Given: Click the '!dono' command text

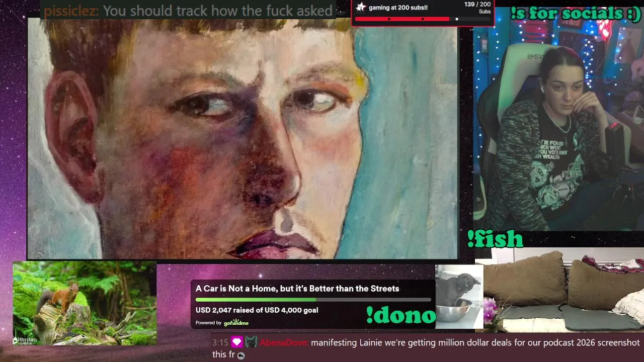Looking at the screenshot, I should click(x=401, y=315).
